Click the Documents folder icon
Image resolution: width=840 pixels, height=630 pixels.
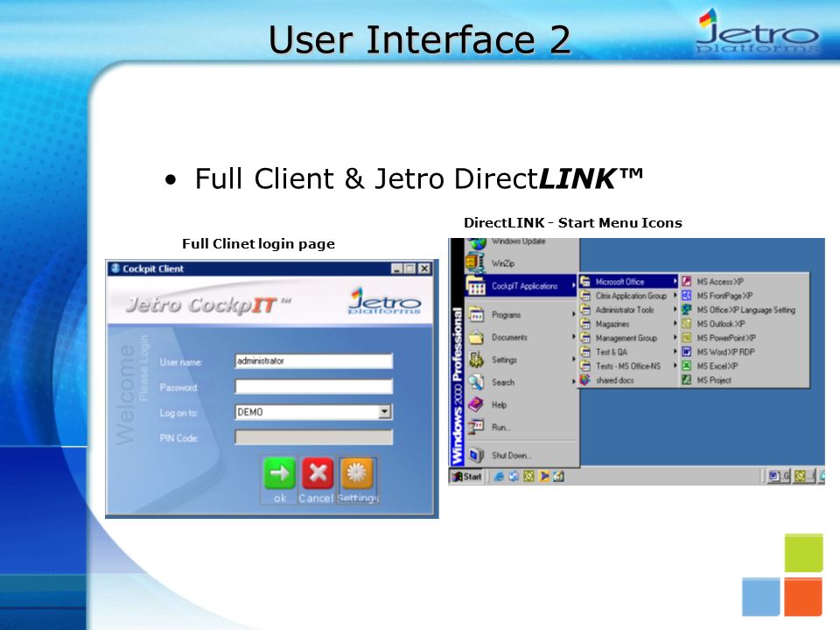(x=476, y=337)
